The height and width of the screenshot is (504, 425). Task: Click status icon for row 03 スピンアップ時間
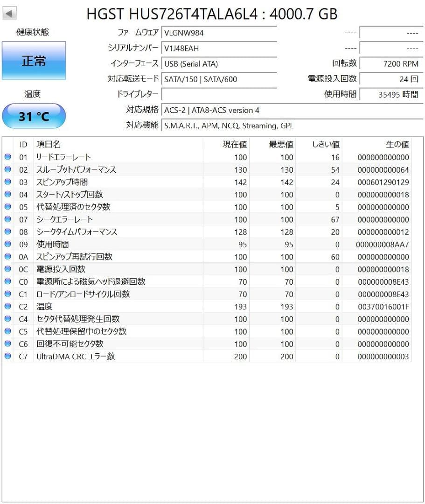[8, 182]
